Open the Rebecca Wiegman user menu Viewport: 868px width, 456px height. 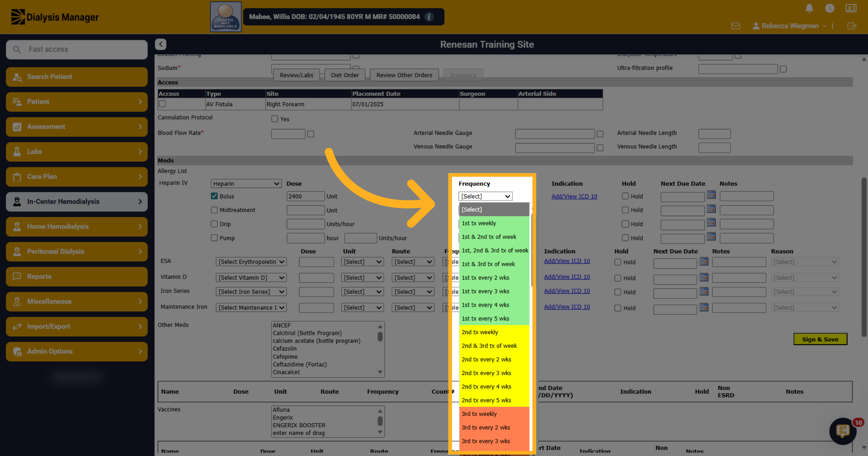click(x=790, y=26)
